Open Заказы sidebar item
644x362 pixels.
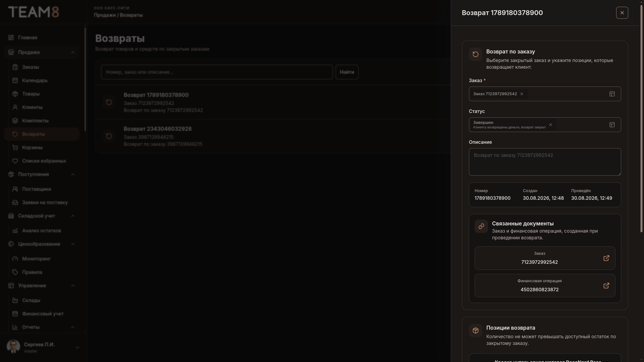[42, 67]
